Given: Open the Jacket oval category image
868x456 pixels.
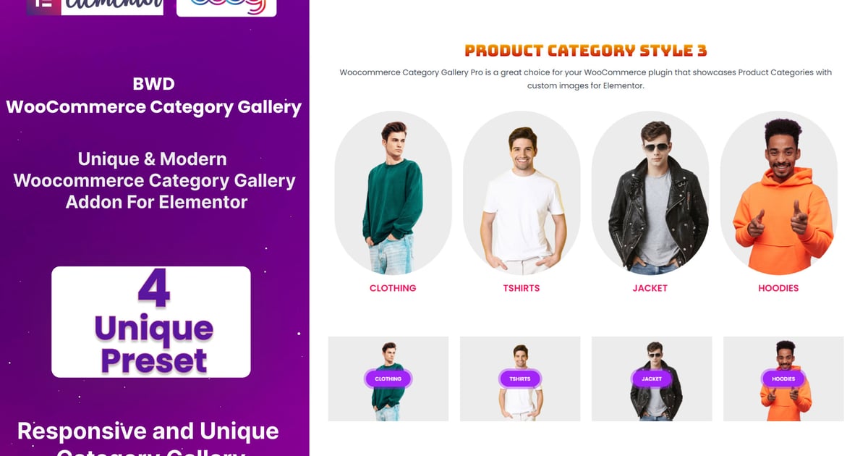Looking at the screenshot, I should pos(650,193).
